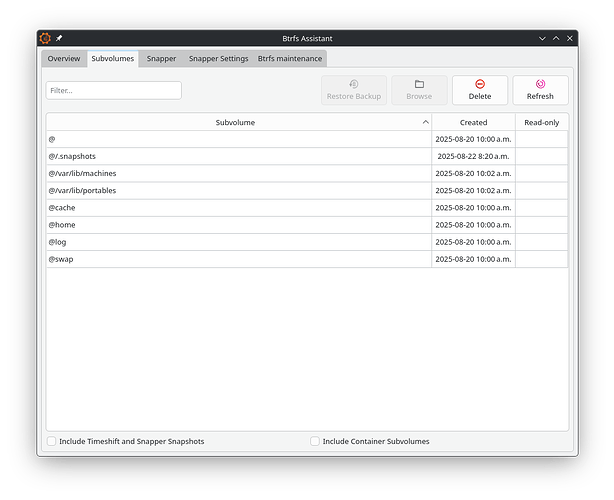Click the Delete button with red icon
Screen dimensions: 614x500
(479, 90)
